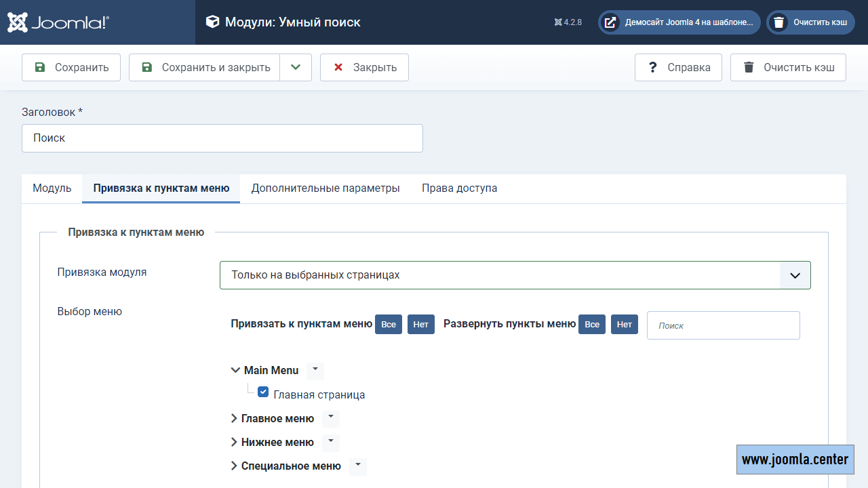Click the Очистить кэш toolbar button
Viewport: 868px width, 488px height.
(x=788, y=68)
